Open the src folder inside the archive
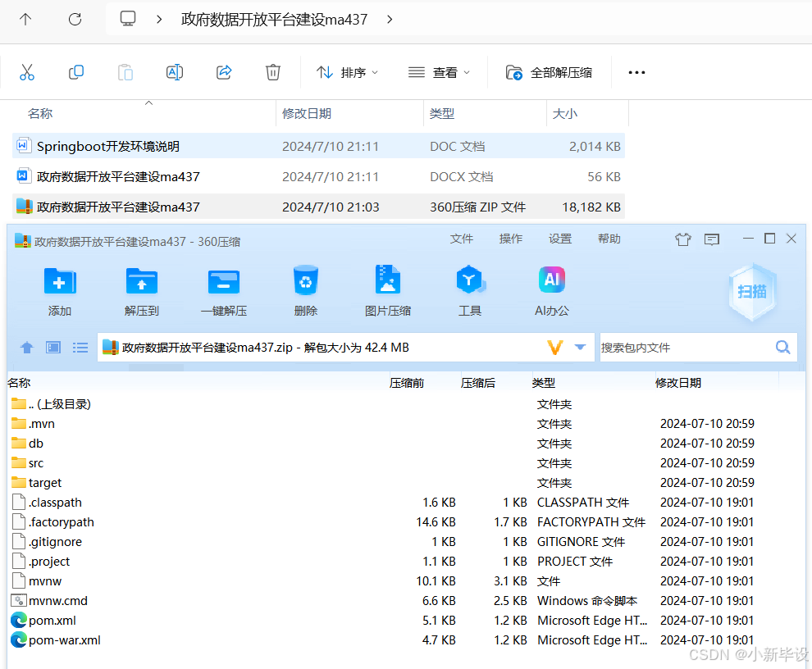This screenshot has height=669, width=812. [x=36, y=462]
